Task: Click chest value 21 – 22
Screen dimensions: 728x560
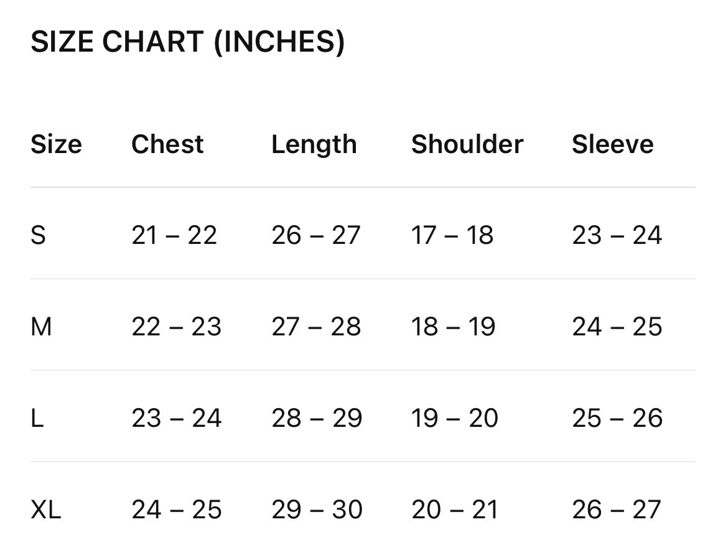Action: point(174,235)
